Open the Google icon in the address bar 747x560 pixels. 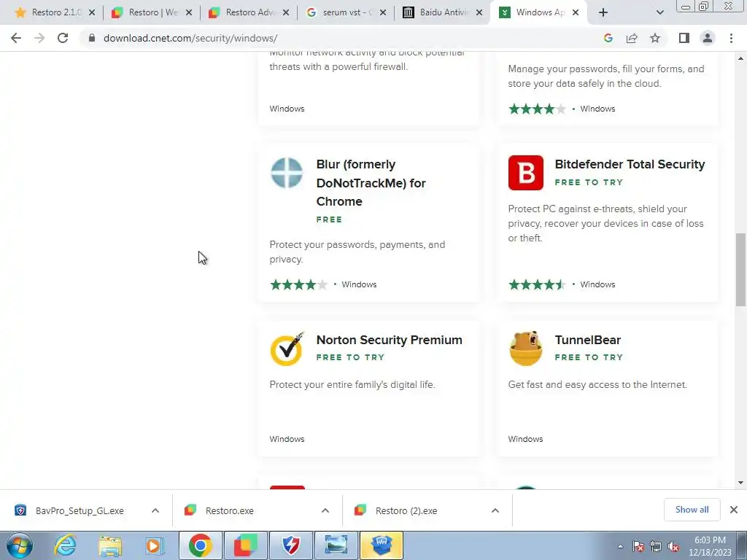tap(608, 38)
